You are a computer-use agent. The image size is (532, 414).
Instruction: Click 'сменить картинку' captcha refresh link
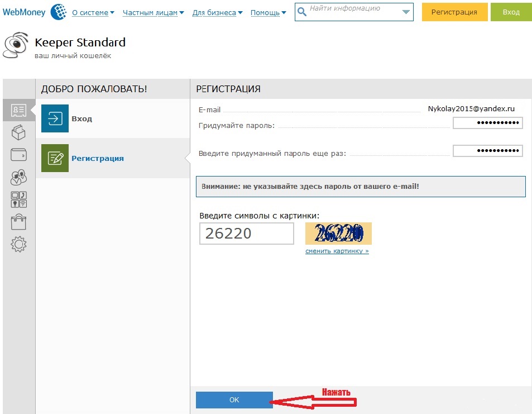(337, 251)
